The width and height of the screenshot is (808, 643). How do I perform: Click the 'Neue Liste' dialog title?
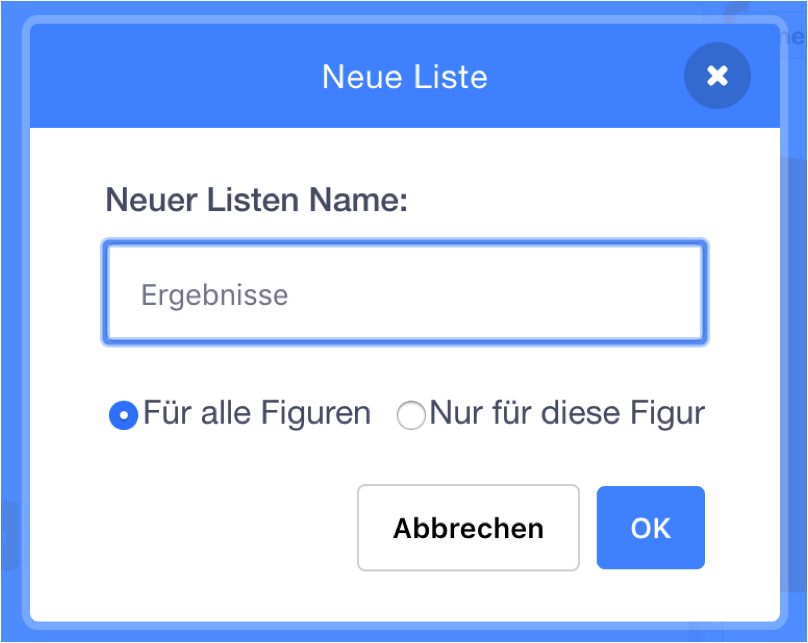pyautogui.click(x=404, y=76)
